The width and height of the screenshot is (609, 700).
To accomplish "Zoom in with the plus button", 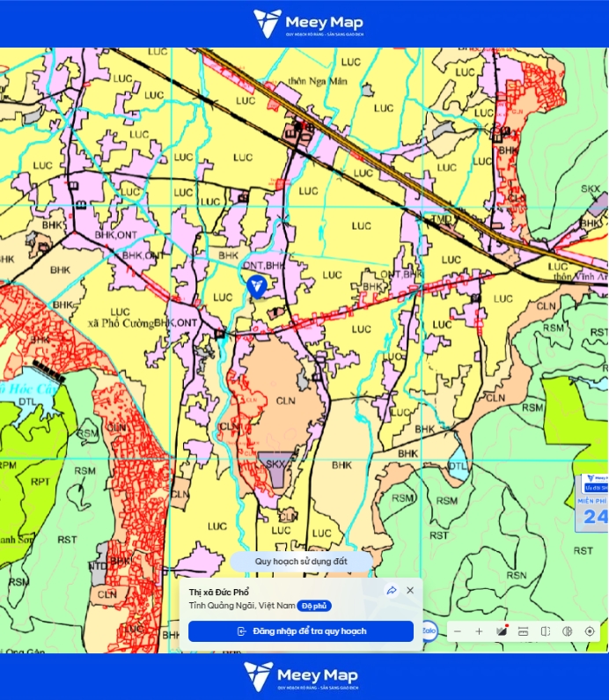I will tap(479, 631).
